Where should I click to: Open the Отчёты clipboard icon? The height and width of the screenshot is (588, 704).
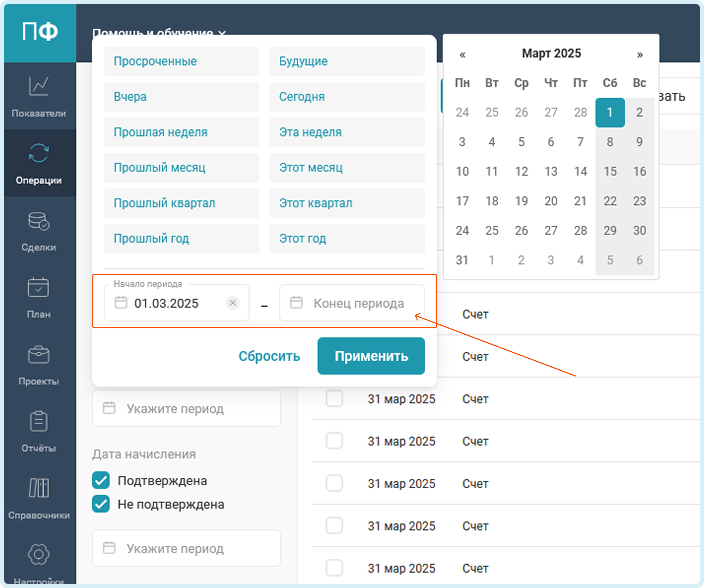click(39, 421)
